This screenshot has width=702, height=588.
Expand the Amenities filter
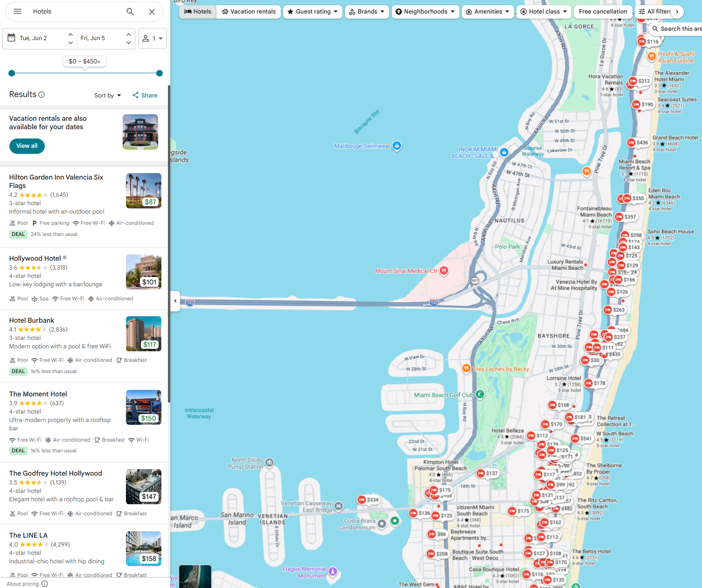[x=488, y=12]
